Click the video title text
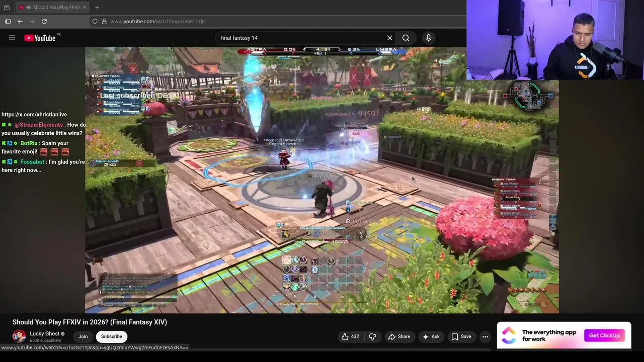The image size is (644, 362). tap(90, 322)
